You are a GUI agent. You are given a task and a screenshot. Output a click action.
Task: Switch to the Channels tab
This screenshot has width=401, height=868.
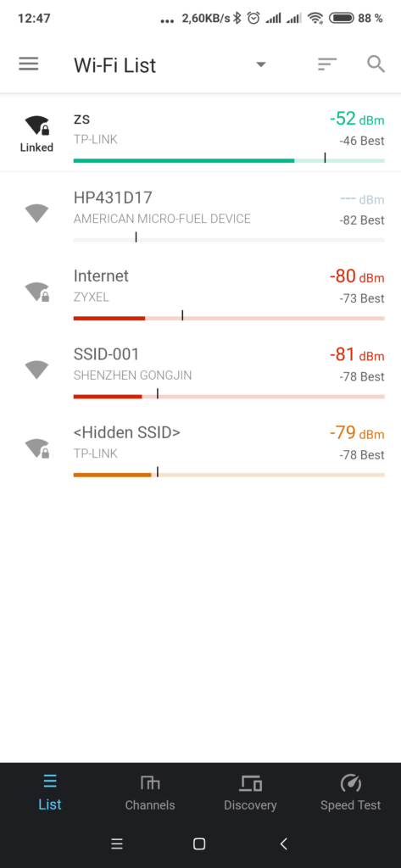point(150,793)
